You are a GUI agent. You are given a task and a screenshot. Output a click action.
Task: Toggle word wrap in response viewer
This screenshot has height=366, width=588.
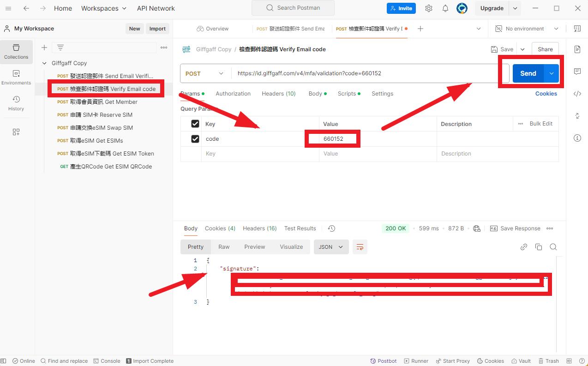pos(360,247)
